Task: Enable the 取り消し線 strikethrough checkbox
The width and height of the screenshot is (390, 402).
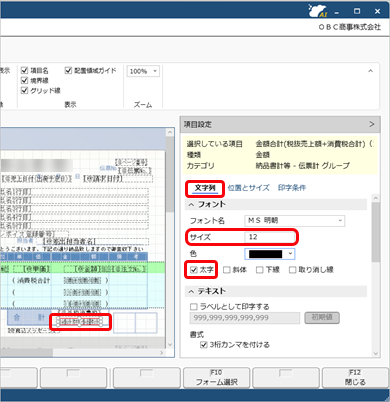Action: pyautogui.click(x=292, y=270)
